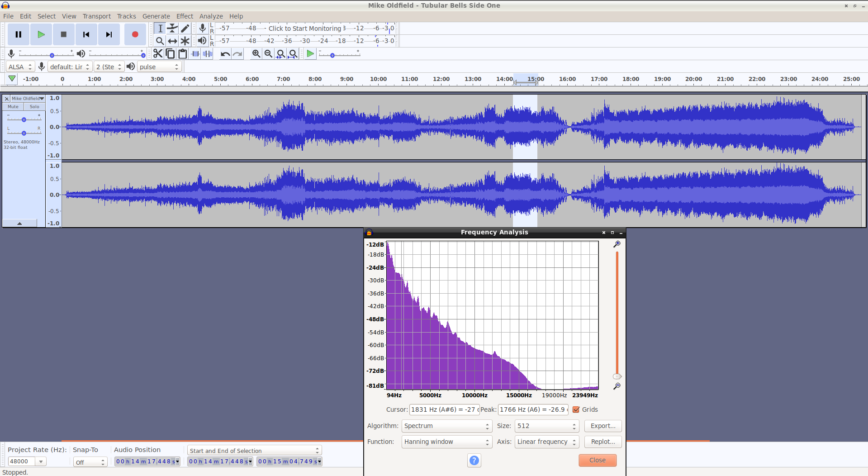Click the track gain slider

click(24, 119)
